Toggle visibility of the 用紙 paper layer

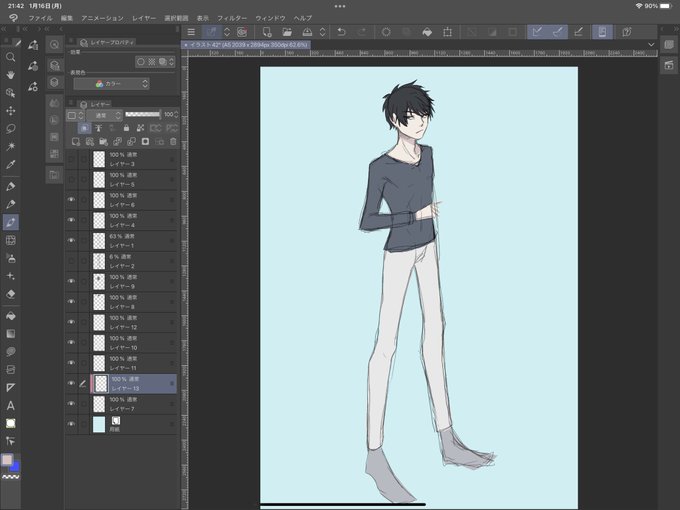(71, 424)
